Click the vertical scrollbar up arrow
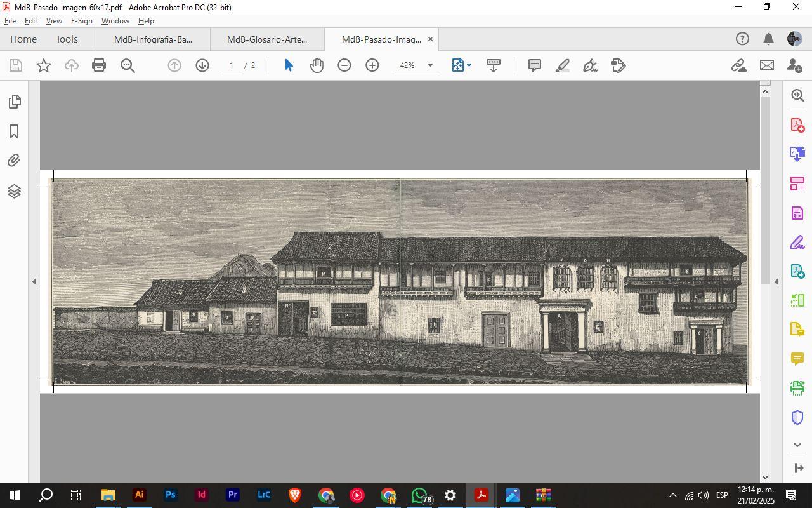This screenshot has height=508, width=812. pos(765,92)
